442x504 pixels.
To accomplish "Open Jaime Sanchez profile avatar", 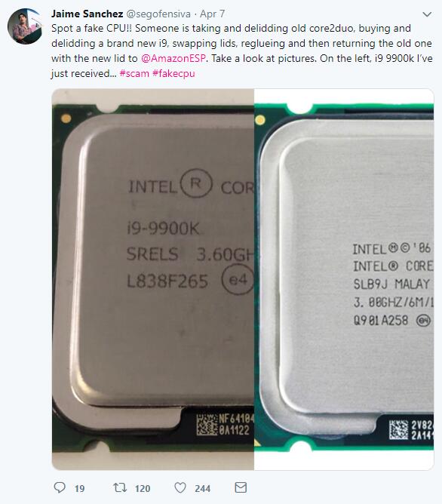I will point(25,26).
